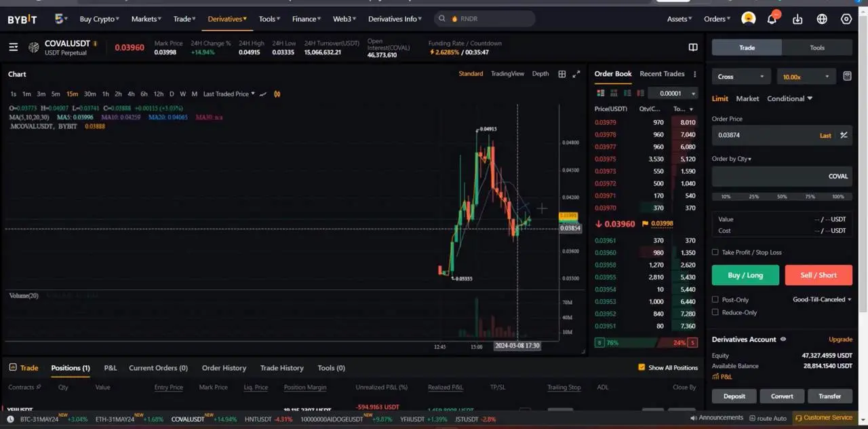Click the download app icon
The image size is (868, 429).
(x=797, y=19)
